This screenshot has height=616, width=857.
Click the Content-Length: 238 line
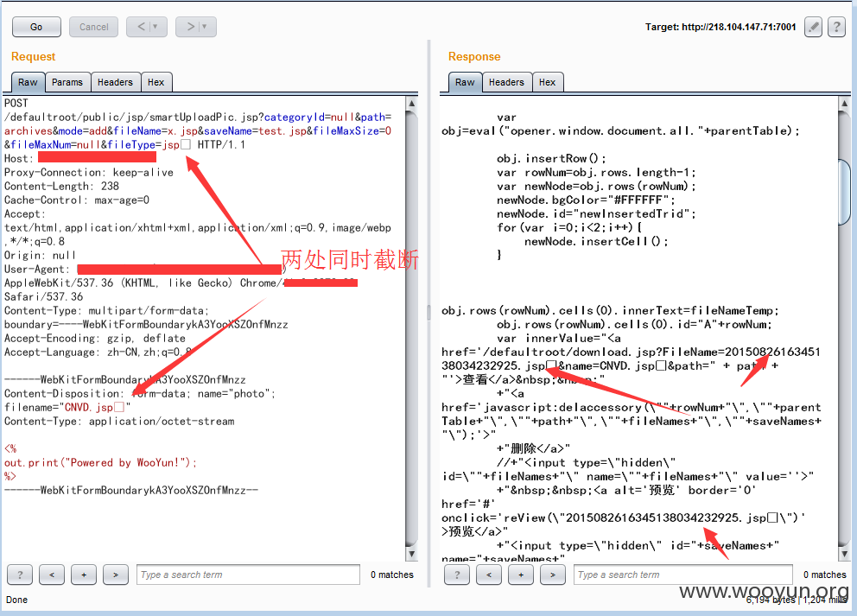point(61,187)
